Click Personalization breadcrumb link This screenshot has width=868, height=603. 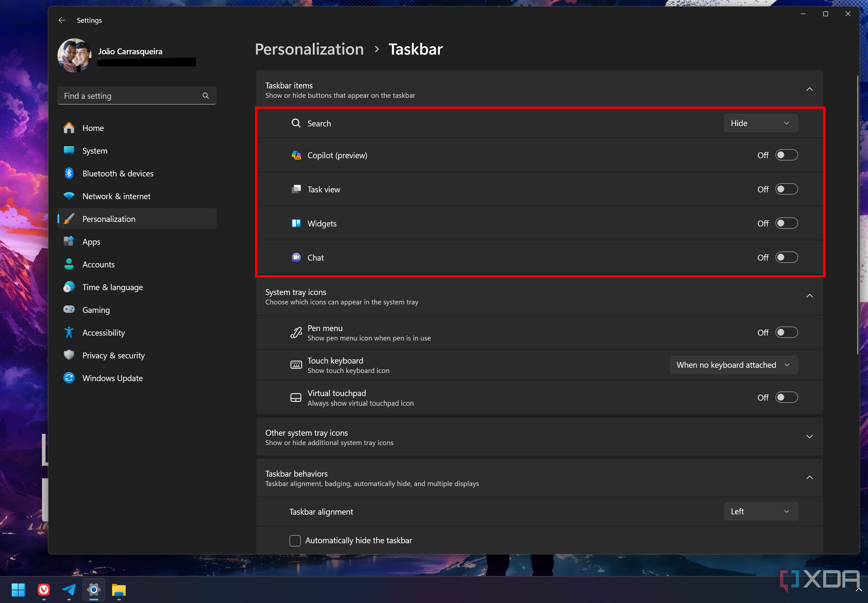pyautogui.click(x=309, y=49)
